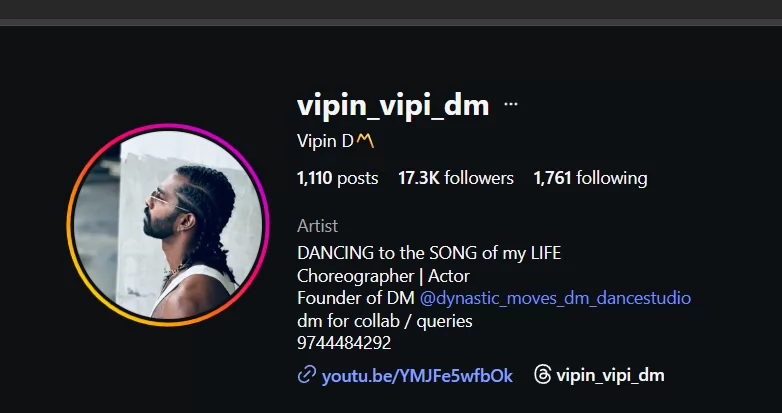Click the Founder of DM bio text
This screenshot has height=413, width=782.
356,298
